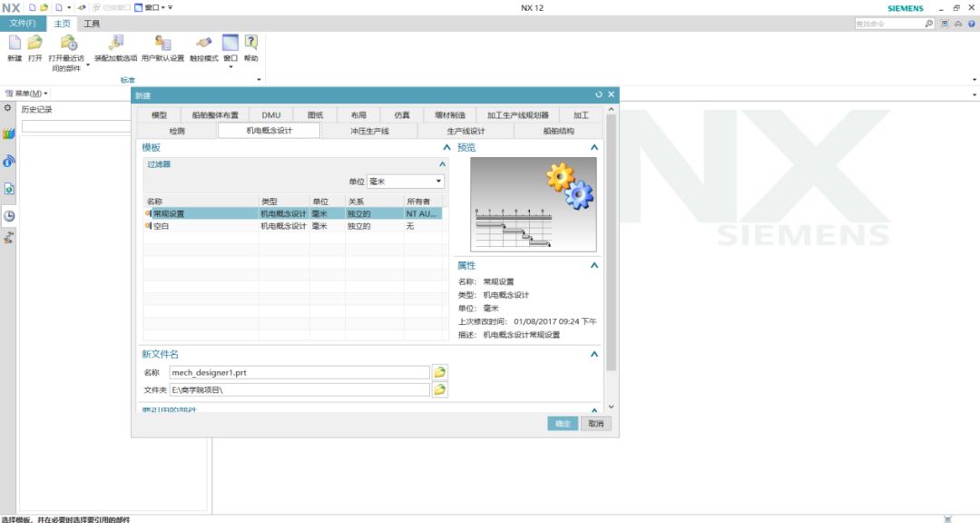Click the blue help question icon top right
This screenshot has height=523, width=980.
coord(971,24)
